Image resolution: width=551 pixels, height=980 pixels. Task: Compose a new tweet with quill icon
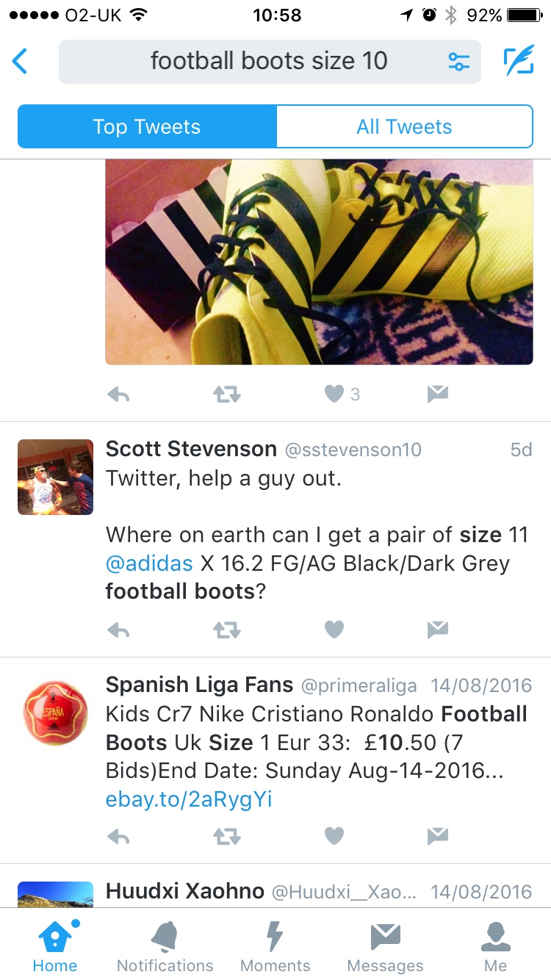point(519,62)
